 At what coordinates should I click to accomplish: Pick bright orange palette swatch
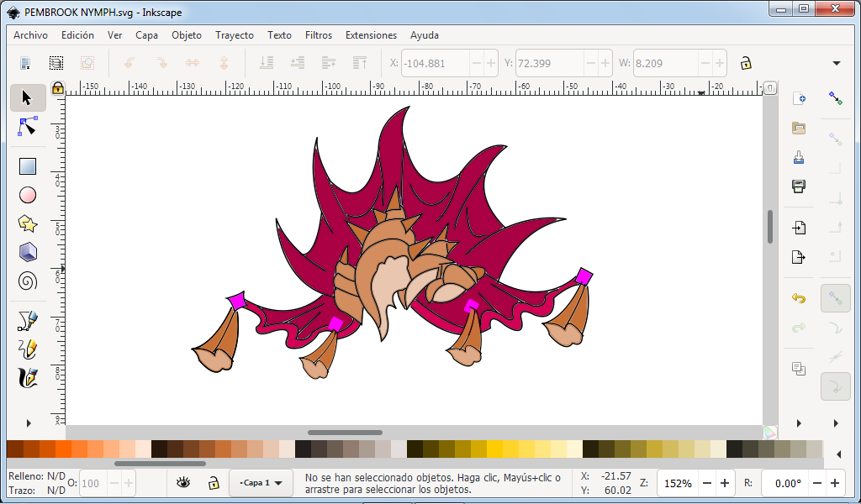coord(64,449)
